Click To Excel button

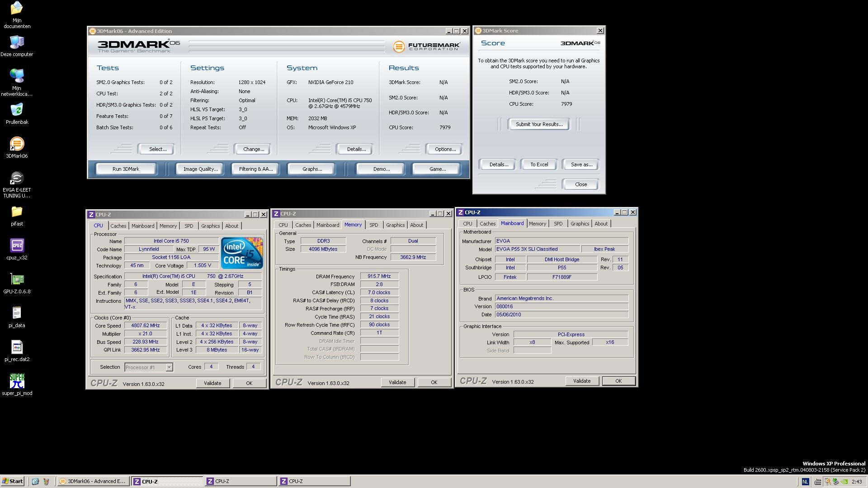tap(539, 164)
